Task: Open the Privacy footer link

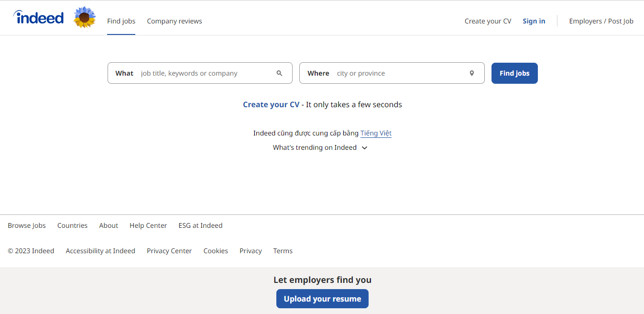Action: (x=251, y=251)
